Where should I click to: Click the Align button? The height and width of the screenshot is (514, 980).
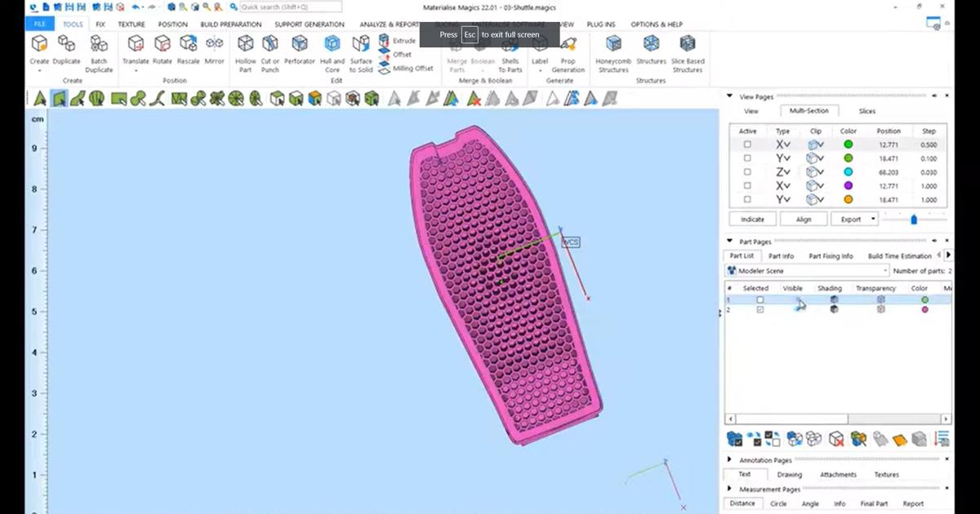(x=804, y=219)
